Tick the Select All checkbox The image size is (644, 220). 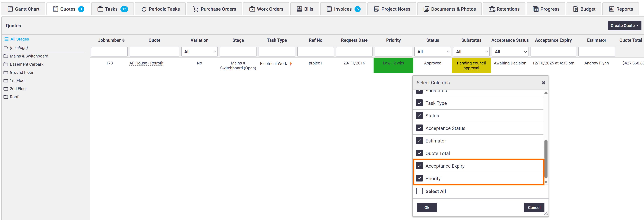click(419, 191)
